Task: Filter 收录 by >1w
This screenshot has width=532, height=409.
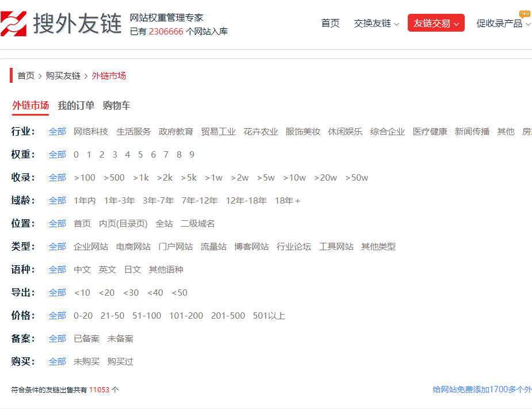Action: coord(214,178)
